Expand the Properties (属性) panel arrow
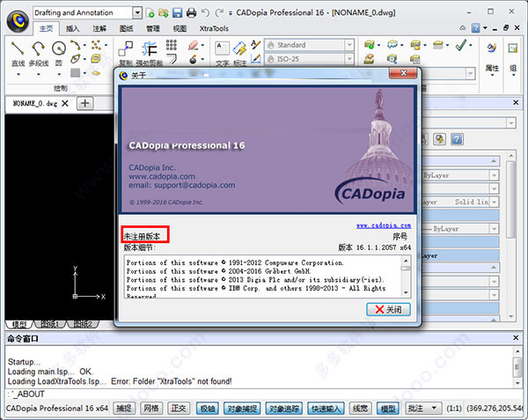The width and height of the screenshot is (528, 420). coord(492,75)
